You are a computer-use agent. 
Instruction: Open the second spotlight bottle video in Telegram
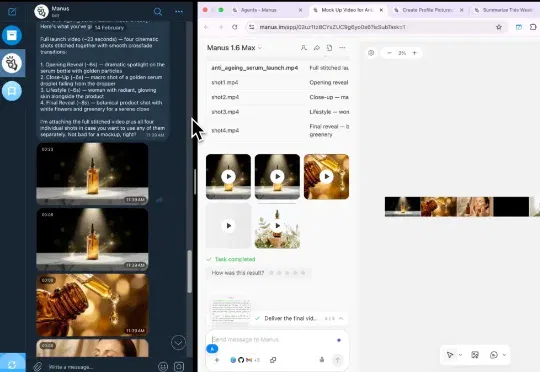pyautogui.click(x=92, y=239)
